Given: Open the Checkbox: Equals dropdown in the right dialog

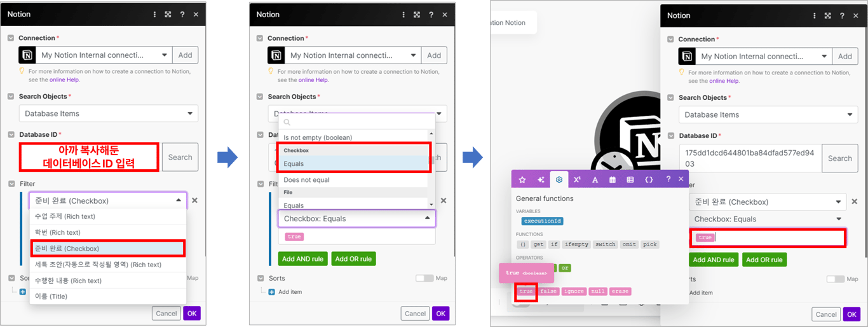Looking at the screenshot, I should (x=768, y=219).
